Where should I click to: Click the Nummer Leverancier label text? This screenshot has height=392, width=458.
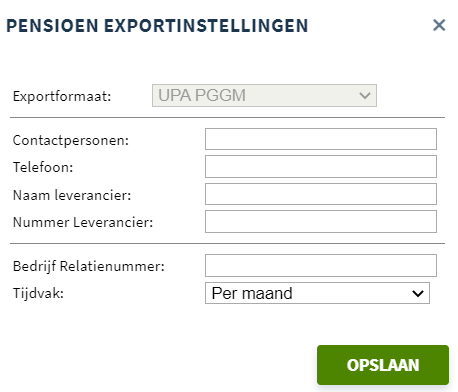click(83, 222)
